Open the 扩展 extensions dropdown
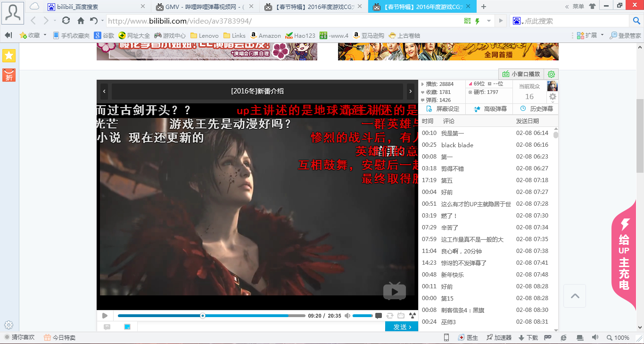 coord(590,35)
